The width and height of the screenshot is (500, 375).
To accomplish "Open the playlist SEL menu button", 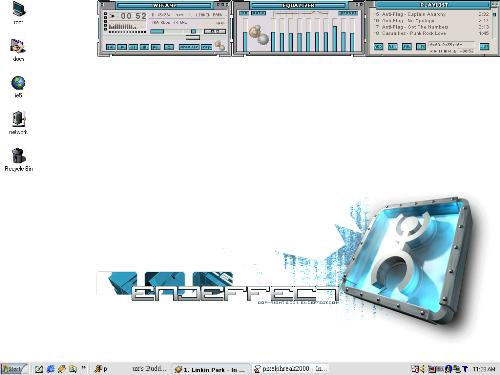I will coord(407,47).
